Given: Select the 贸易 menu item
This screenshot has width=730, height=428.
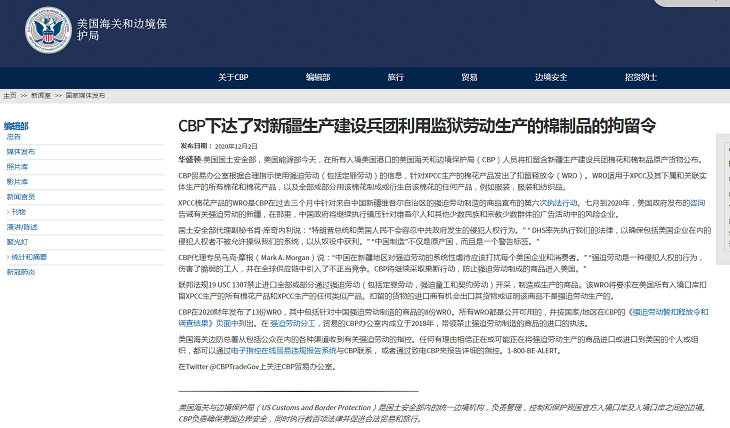Looking at the screenshot, I should [x=469, y=77].
